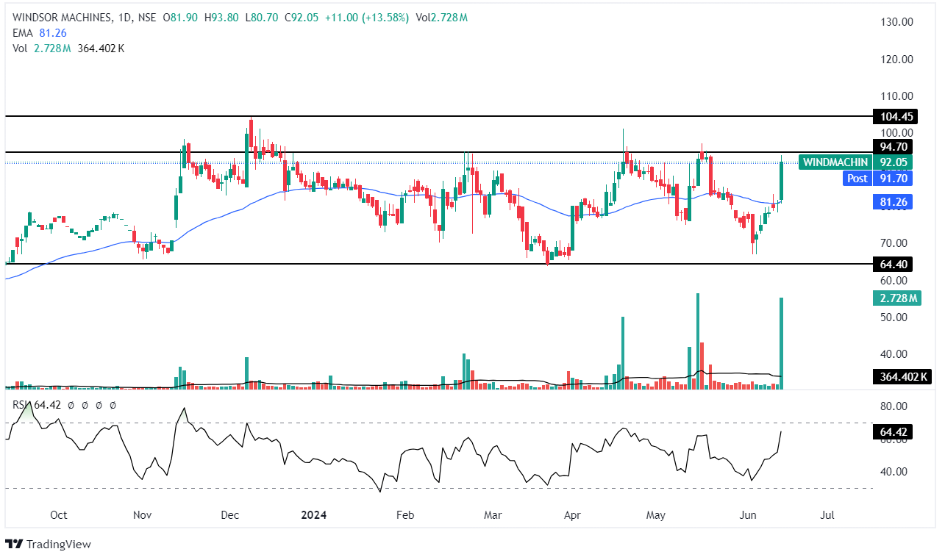Select the WINDMACHIN 92.05 price tag
Screen dimensions: 945x560
[856, 162]
